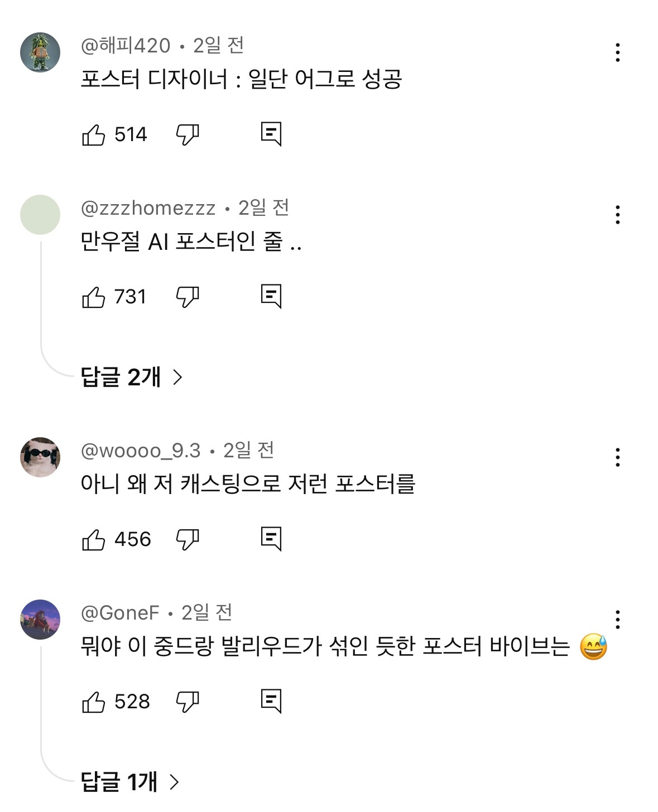Image resolution: width=658 pixels, height=812 pixels.
Task: Open @zzzhomezzz channel via username
Action: [148, 208]
